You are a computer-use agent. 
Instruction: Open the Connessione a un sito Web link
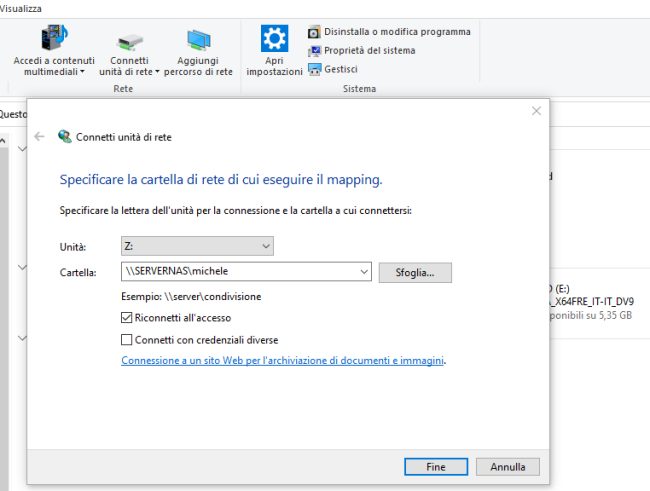pyautogui.click(x=282, y=360)
